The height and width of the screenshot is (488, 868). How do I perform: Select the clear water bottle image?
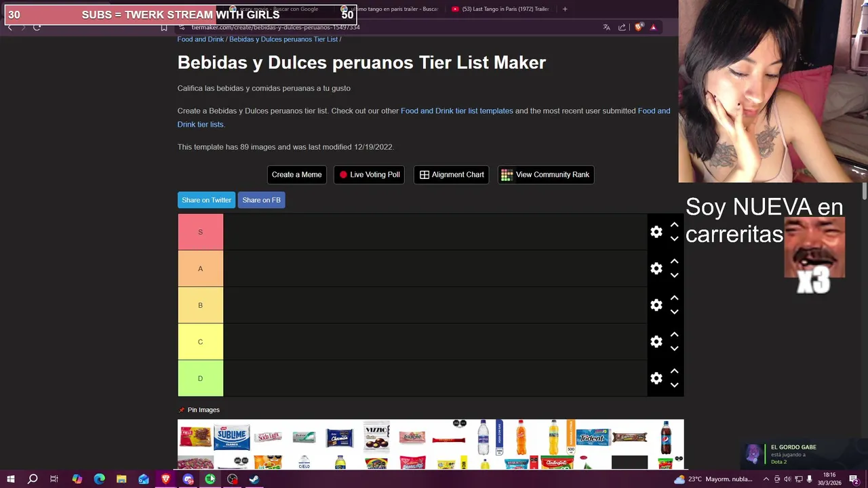pyautogui.click(x=483, y=437)
